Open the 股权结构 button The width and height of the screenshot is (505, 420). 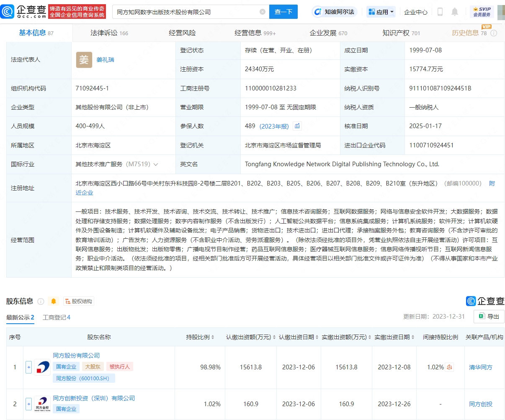click(x=79, y=301)
